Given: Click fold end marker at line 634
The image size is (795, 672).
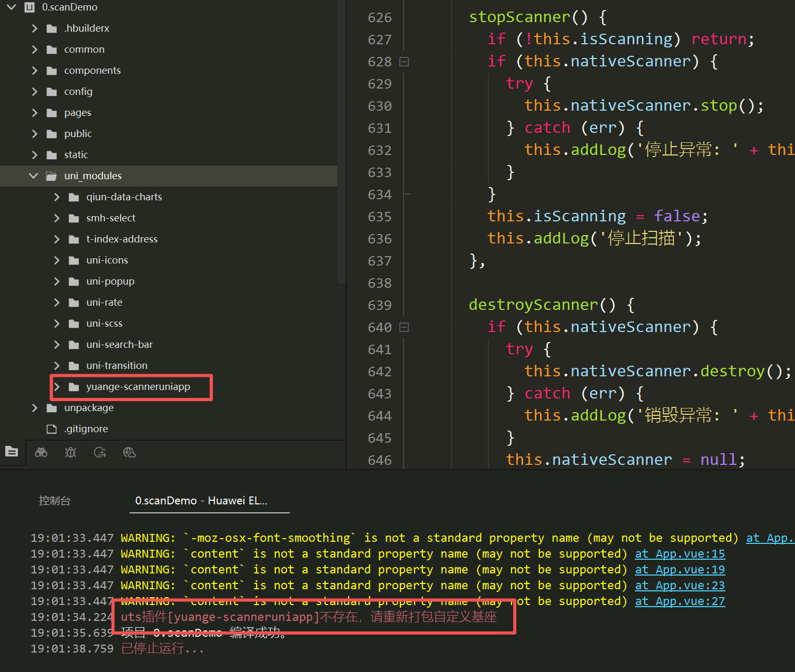Looking at the screenshot, I should [x=407, y=194].
